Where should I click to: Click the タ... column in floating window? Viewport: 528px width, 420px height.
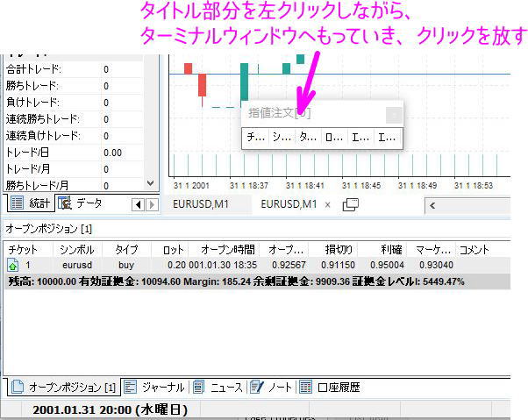(308, 138)
